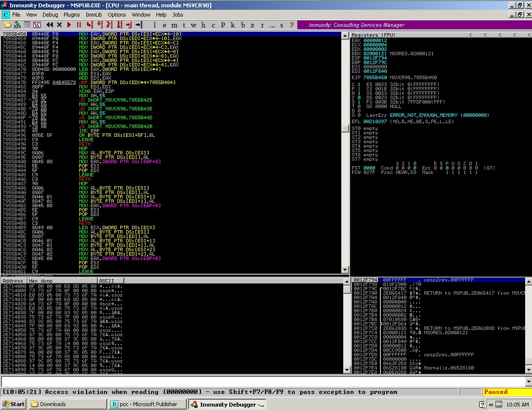The image size is (532, 411).
Task: Click the disassembly pane scrollbar thumb
Action: 345,128
